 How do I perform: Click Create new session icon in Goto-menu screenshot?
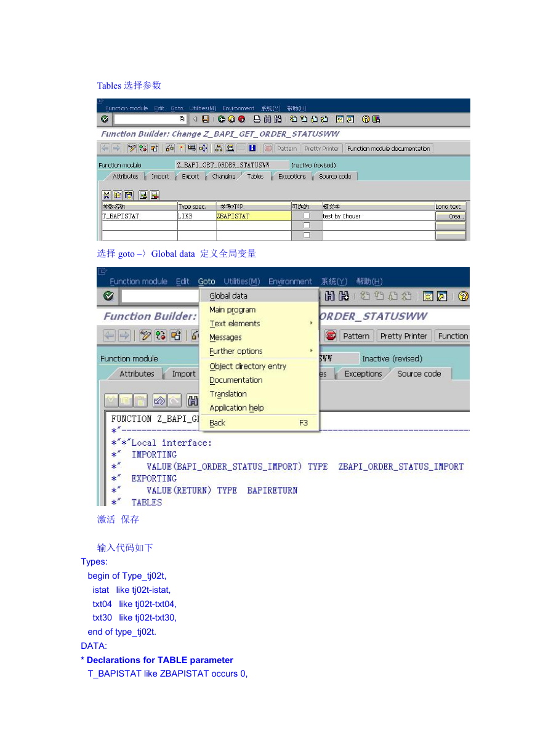427,296
